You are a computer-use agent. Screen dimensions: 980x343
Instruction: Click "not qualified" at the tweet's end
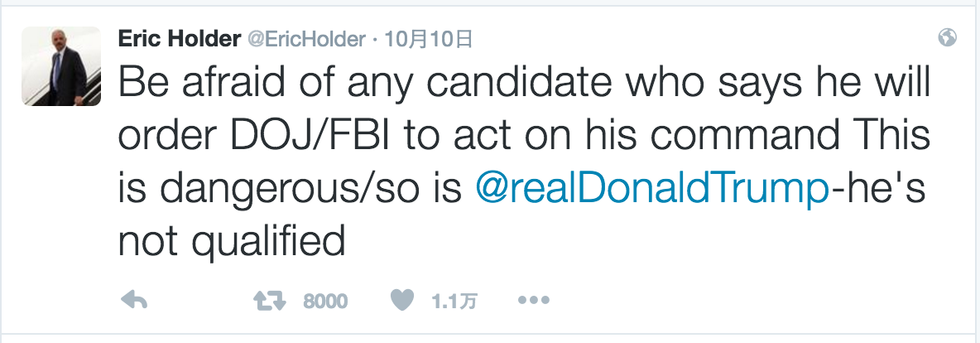point(232,241)
